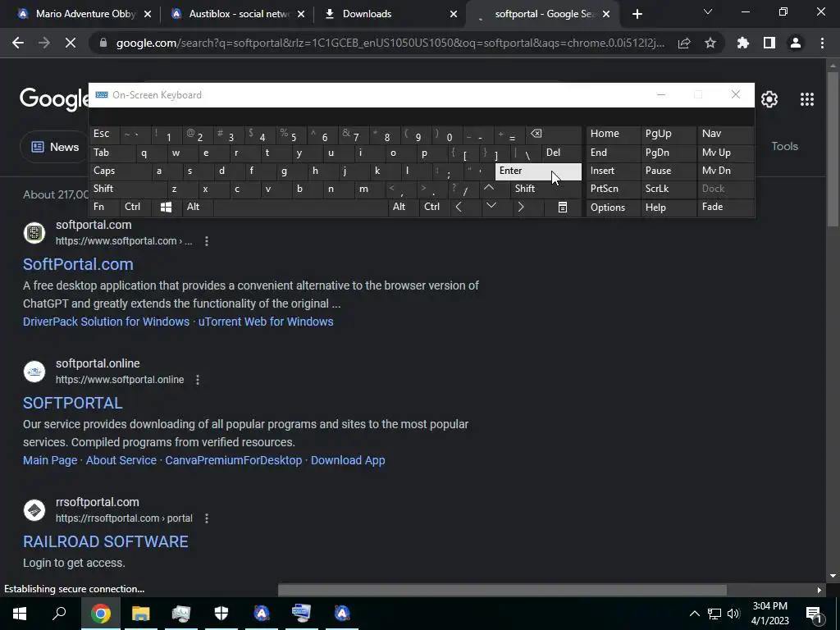The height and width of the screenshot is (630, 840).
Task: Open Google settings gear icon
Action: click(x=769, y=99)
